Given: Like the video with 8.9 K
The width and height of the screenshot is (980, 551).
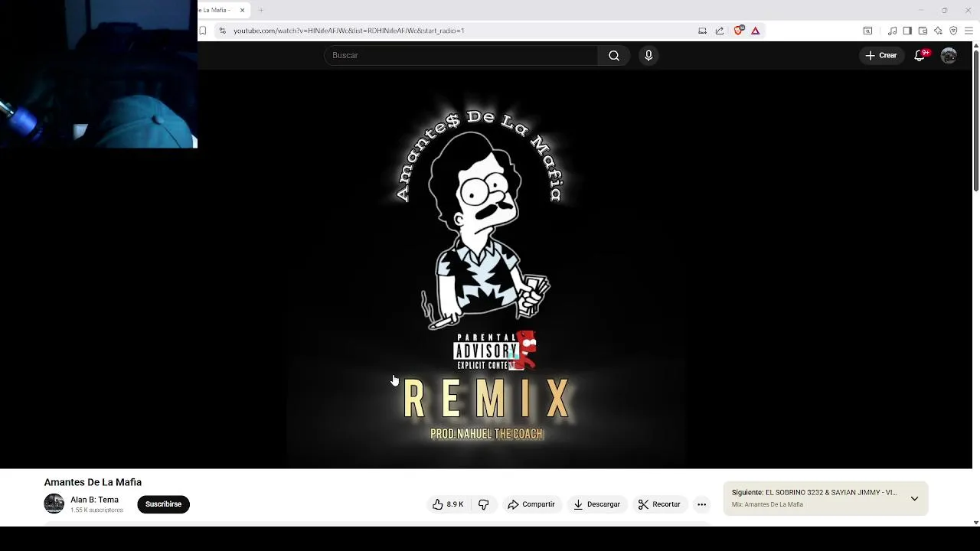Looking at the screenshot, I should pyautogui.click(x=448, y=504).
